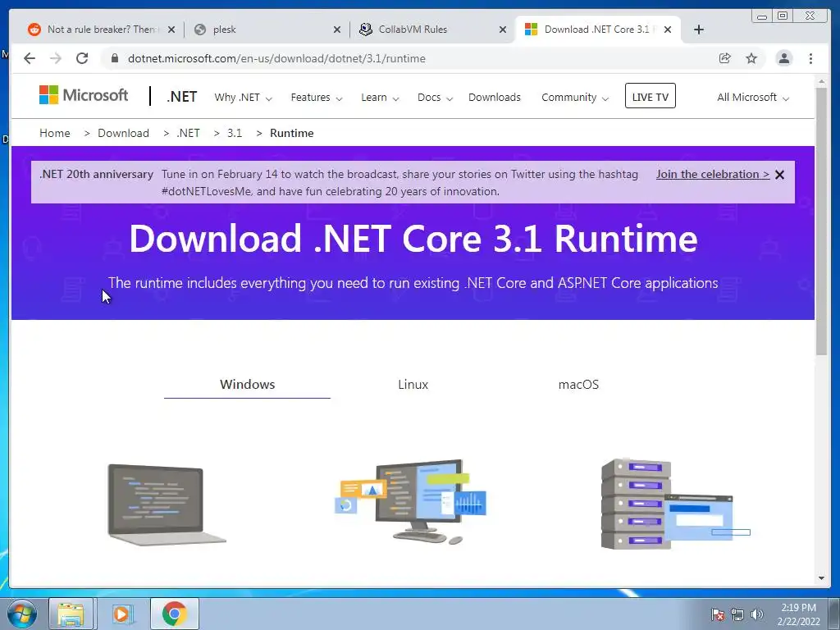Open a new tab with plus button
This screenshot has width=840, height=630.
(x=699, y=30)
